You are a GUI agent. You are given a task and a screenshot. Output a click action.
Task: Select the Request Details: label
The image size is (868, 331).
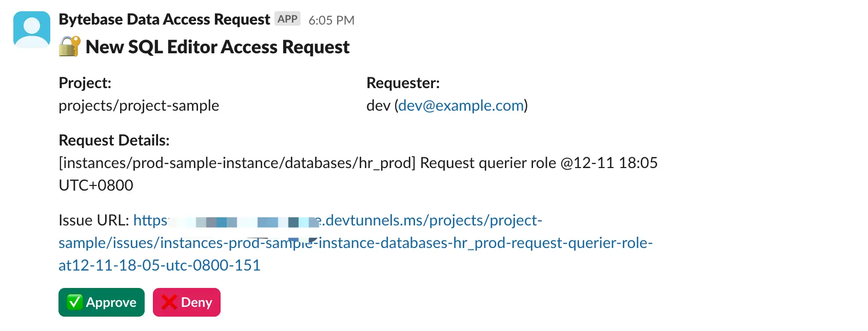click(114, 140)
